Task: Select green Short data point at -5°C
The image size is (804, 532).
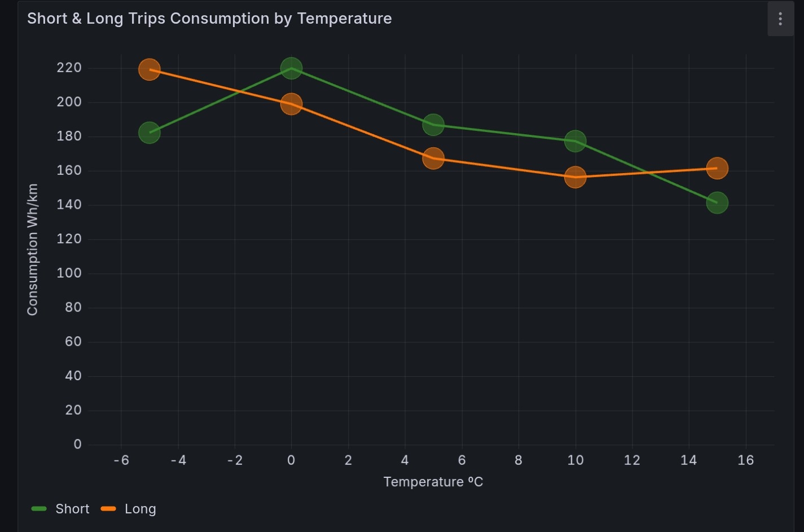Action: click(149, 133)
